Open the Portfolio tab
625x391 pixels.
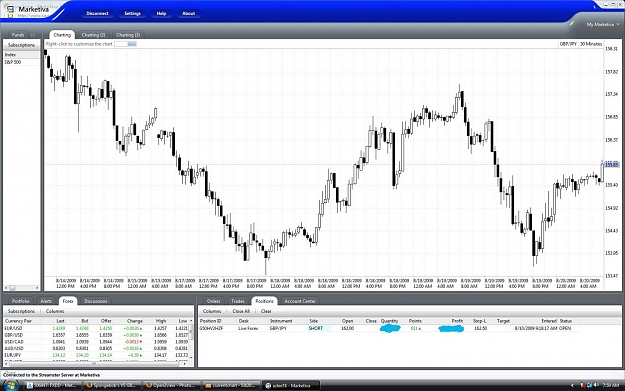pyautogui.click(x=20, y=301)
